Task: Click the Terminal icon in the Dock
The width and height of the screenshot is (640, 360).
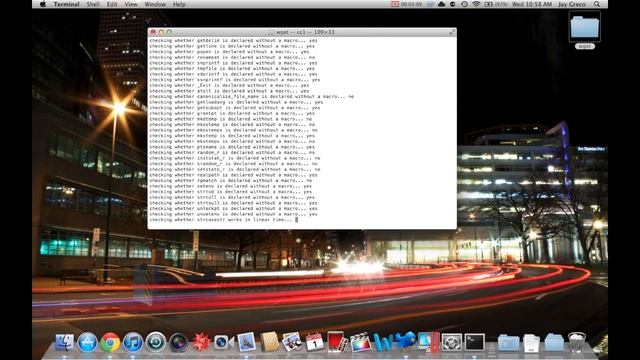Action: (475, 342)
